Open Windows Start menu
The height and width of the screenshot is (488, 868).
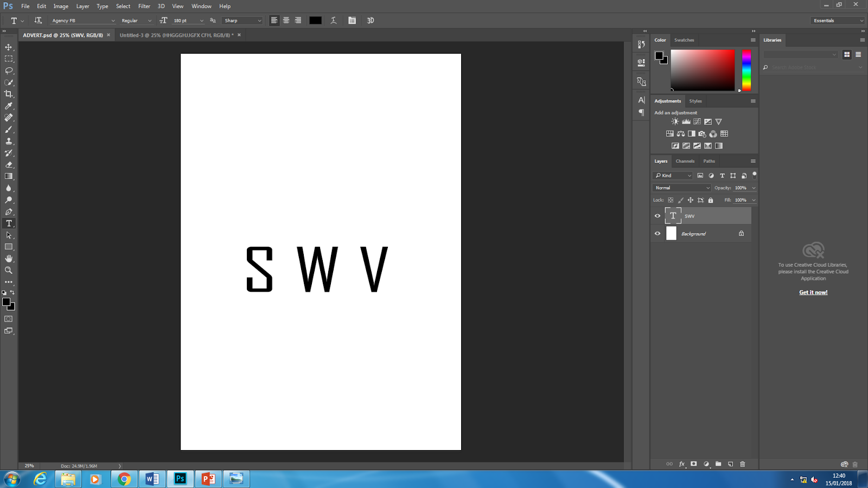click(x=12, y=479)
